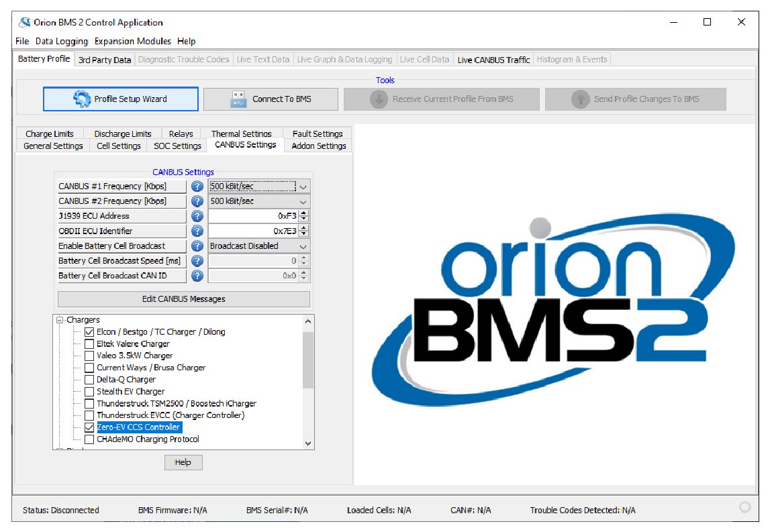Enable Thunderstruck TSM2500 / Boostech iCharger checkbox
The image size is (770, 532).
89,403
